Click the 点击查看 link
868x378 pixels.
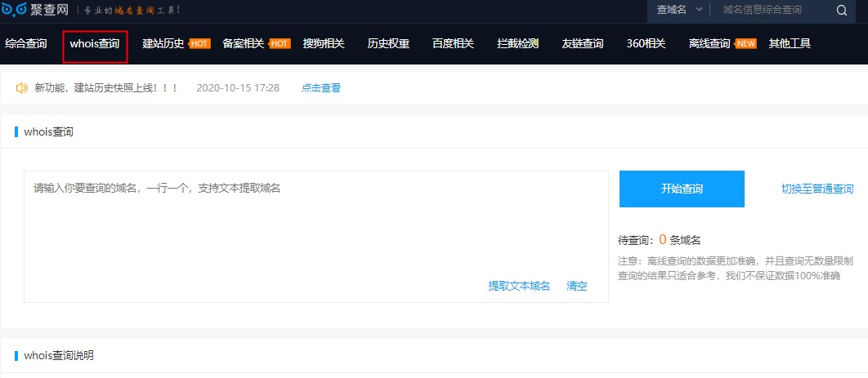[321, 87]
